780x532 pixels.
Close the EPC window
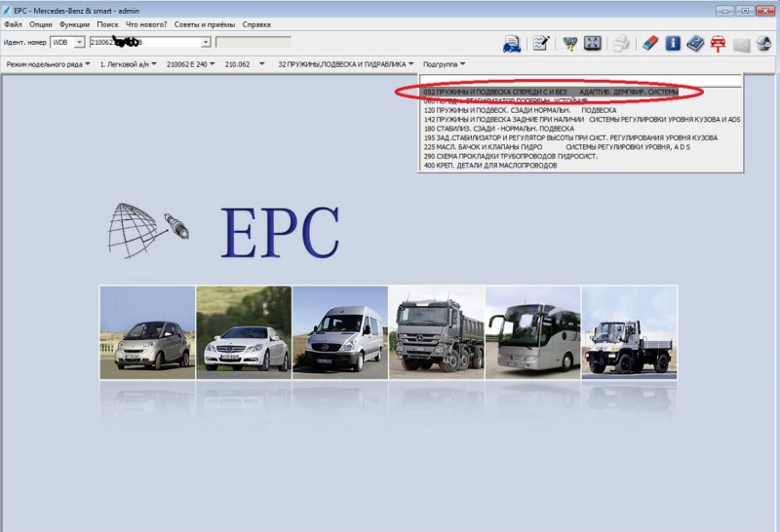pyautogui.click(x=765, y=10)
